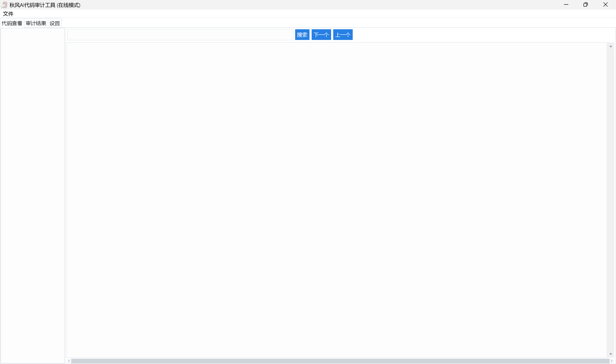The image size is (616, 364).
Task: Open the 文件 (File) menu
Action: pyautogui.click(x=8, y=13)
